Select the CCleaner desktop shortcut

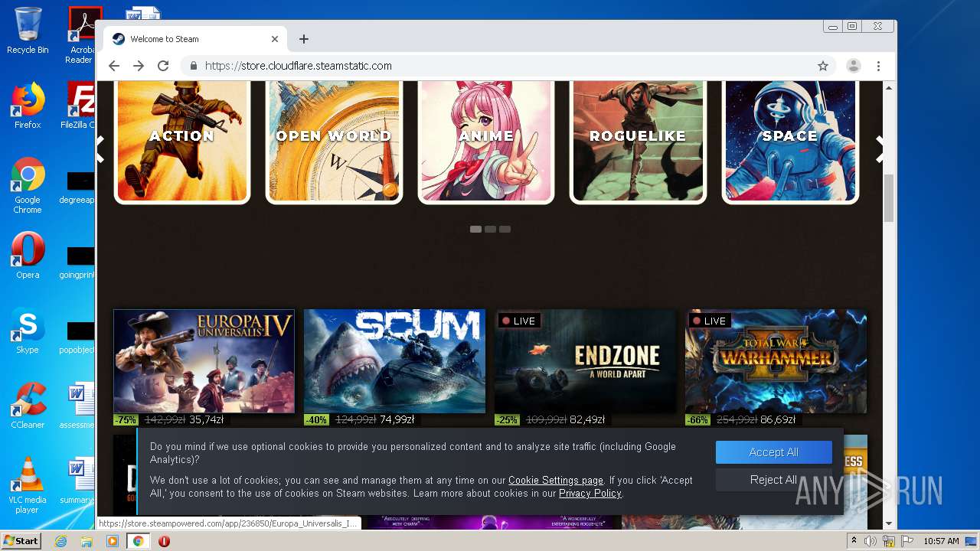point(28,406)
